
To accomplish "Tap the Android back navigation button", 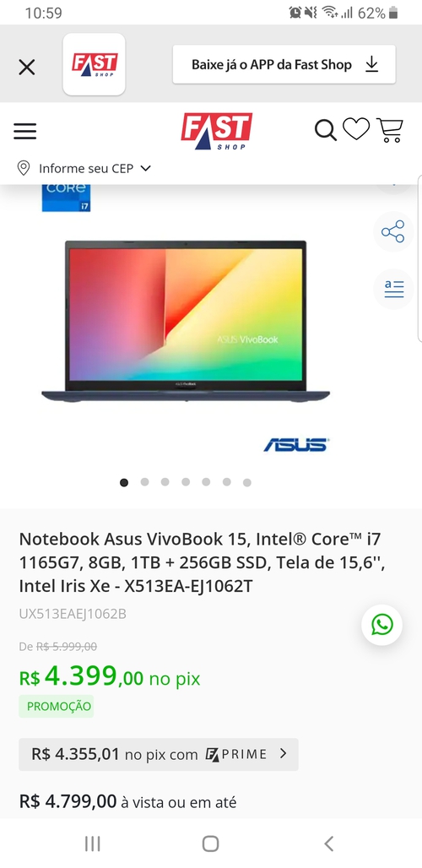I will [x=328, y=844].
